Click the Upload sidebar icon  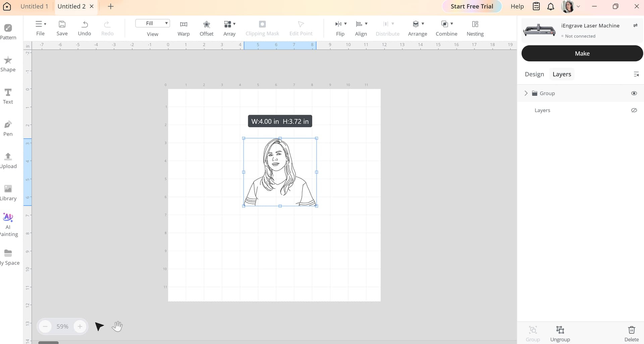click(x=8, y=161)
